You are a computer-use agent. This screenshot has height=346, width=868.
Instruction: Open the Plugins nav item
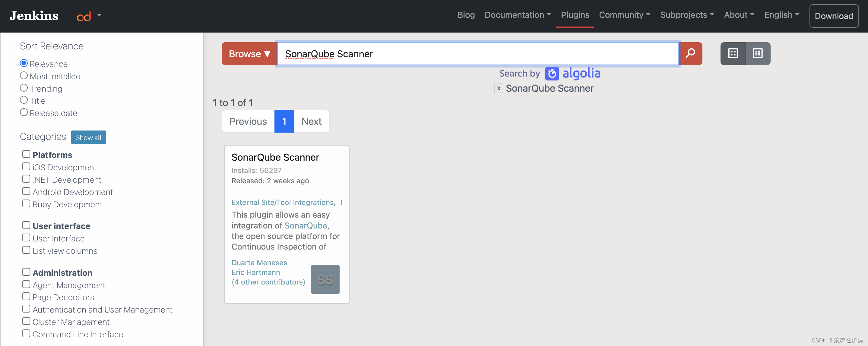click(x=575, y=15)
